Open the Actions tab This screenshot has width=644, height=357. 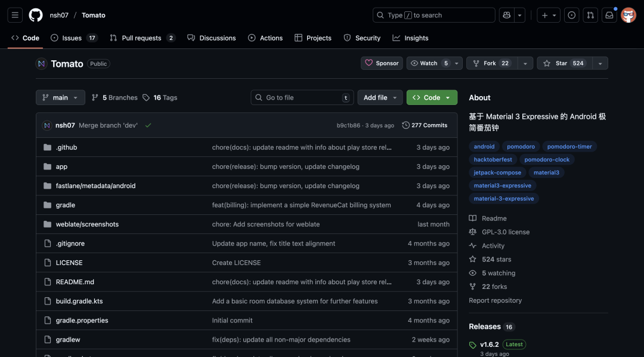click(x=265, y=38)
